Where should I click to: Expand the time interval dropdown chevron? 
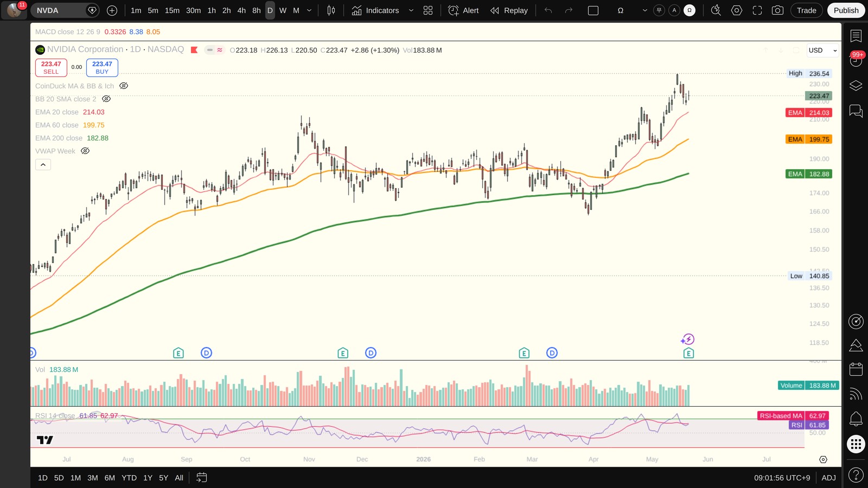click(x=309, y=10)
